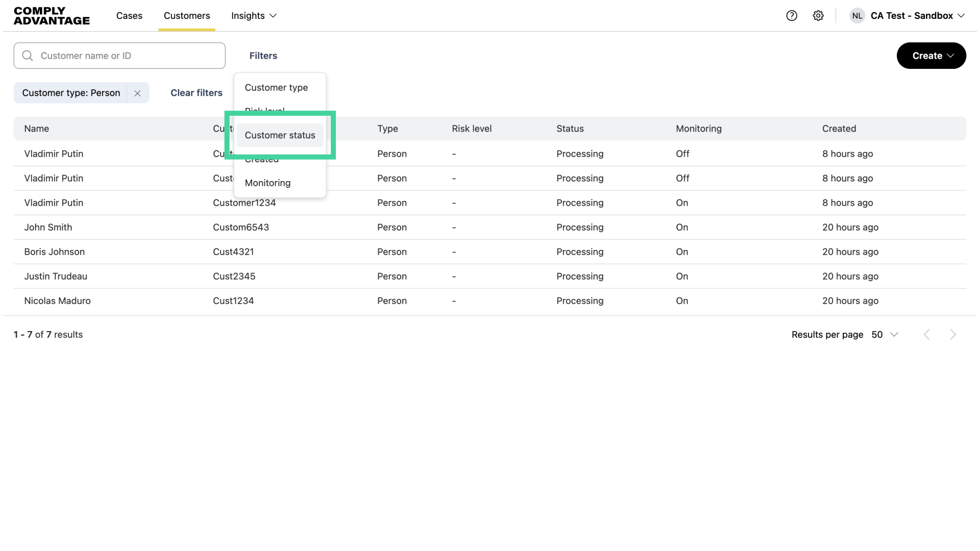Switch to the Cases tab
Image resolution: width=980 pixels, height=551 pixels.
(x=129, y=16)
